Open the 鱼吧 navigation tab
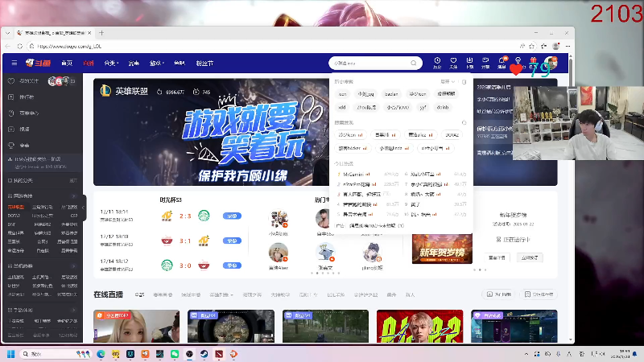Image resolution: width=644 pixels, height=362 pixels. 179,64
